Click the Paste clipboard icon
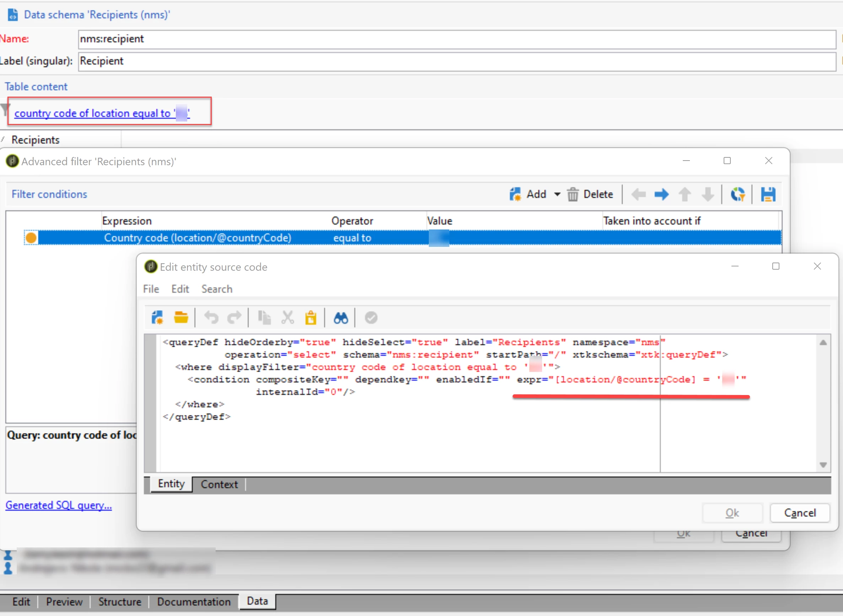Image resolution: width=843 pixels, height=616 pixels. (310, 318)
